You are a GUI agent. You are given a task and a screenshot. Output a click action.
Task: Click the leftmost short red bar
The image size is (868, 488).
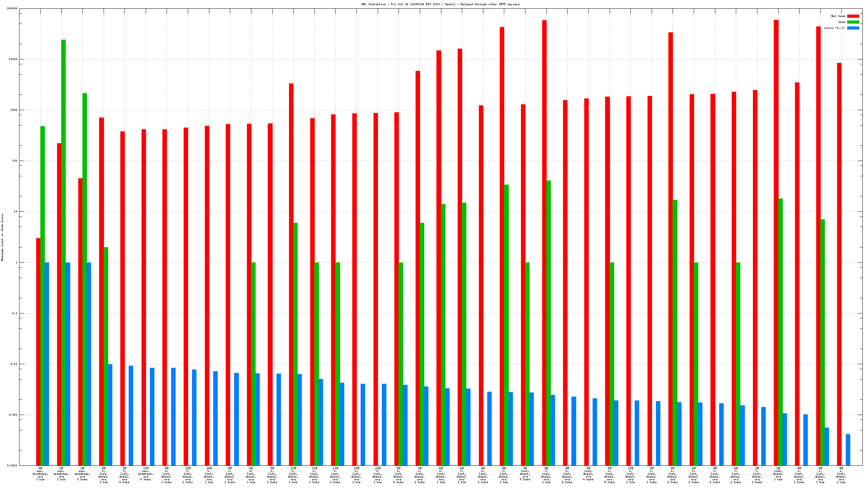[x=38, y=351]
